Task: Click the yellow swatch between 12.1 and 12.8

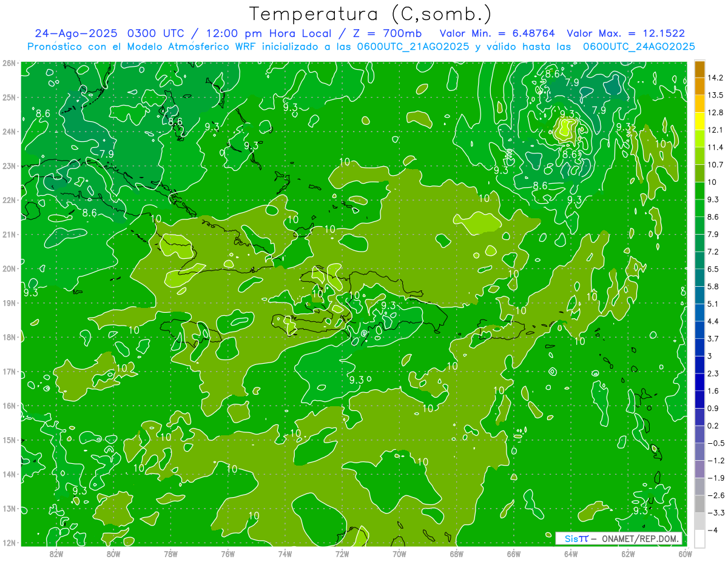Action: coord(699,121)
